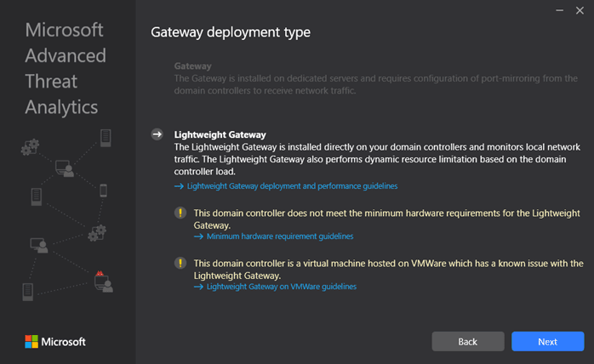Open Lightweight Gateway on VMWare guidelines link
This screenshot has height=364, width=594.
point(282,287)
